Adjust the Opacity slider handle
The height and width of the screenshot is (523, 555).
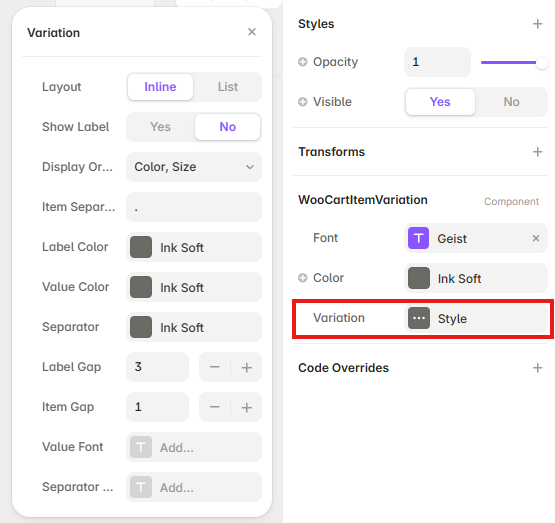542,63
